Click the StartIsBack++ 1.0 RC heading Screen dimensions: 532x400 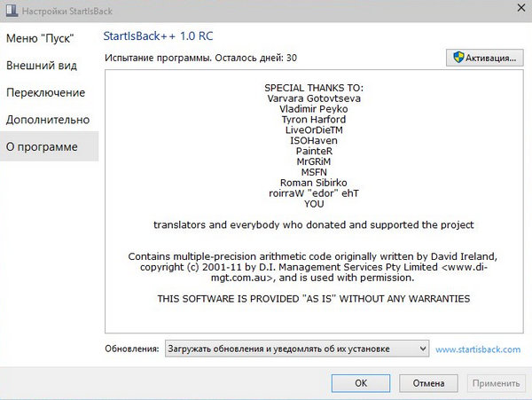tap(160, 36)
